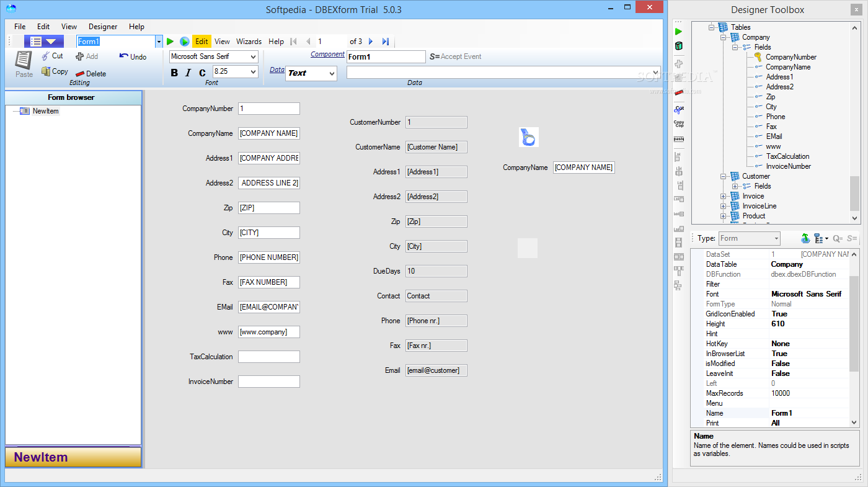Collapse the Tables node in tree
This screenshot has width=868, height=487.
[x=713, y=27]
